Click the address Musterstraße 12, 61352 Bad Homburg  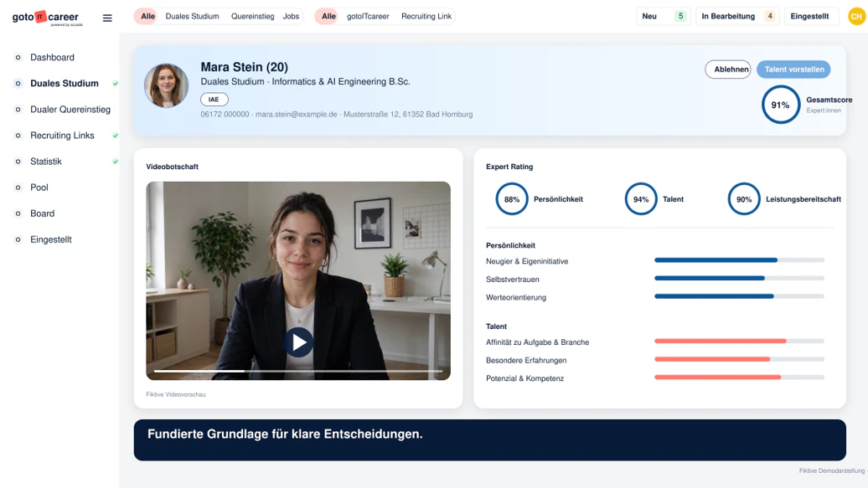tap(408, 115)
